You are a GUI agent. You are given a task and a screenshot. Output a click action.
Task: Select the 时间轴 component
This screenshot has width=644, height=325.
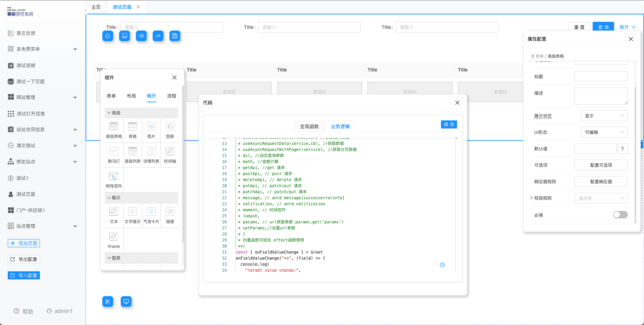click(x=170, y=155)
